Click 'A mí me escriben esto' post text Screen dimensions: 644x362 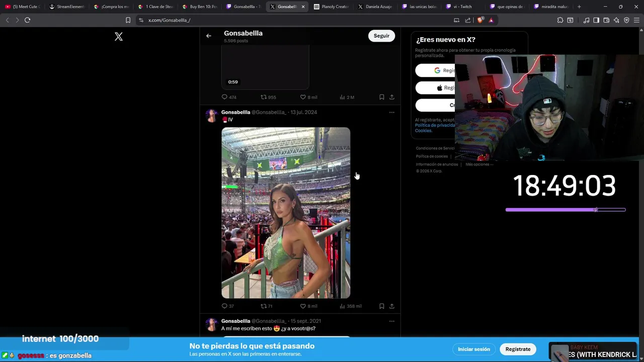268,328
